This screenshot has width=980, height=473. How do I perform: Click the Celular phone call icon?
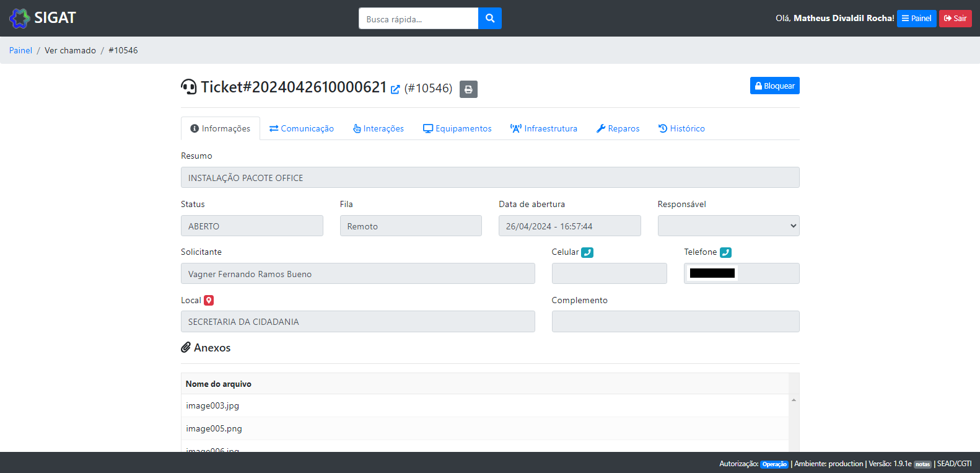(x=587, y=252)
